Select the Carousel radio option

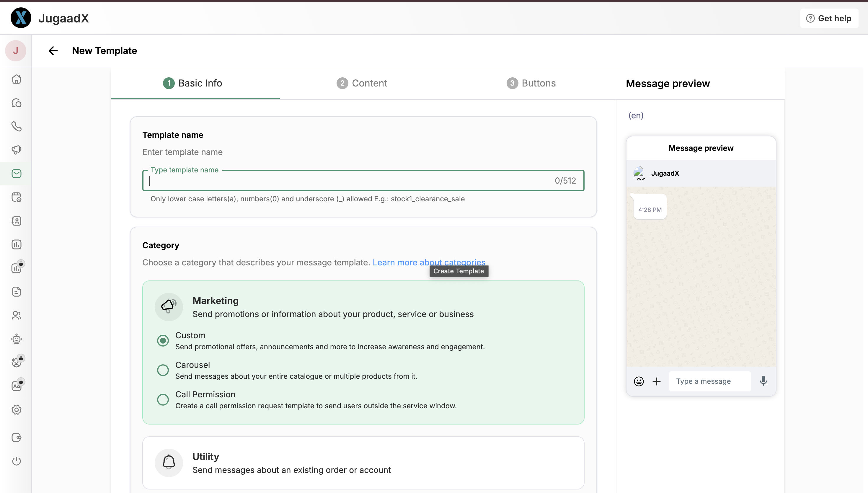point(163,370)
